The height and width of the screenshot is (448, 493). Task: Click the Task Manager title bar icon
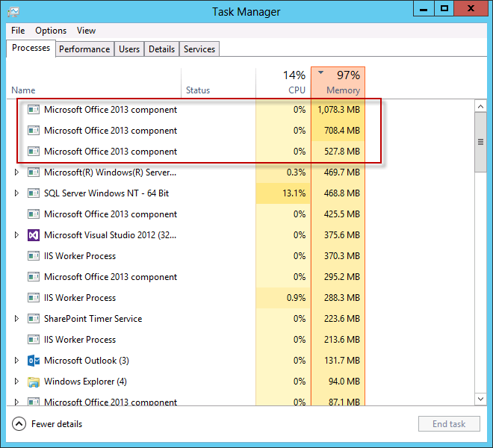[13, 11]
